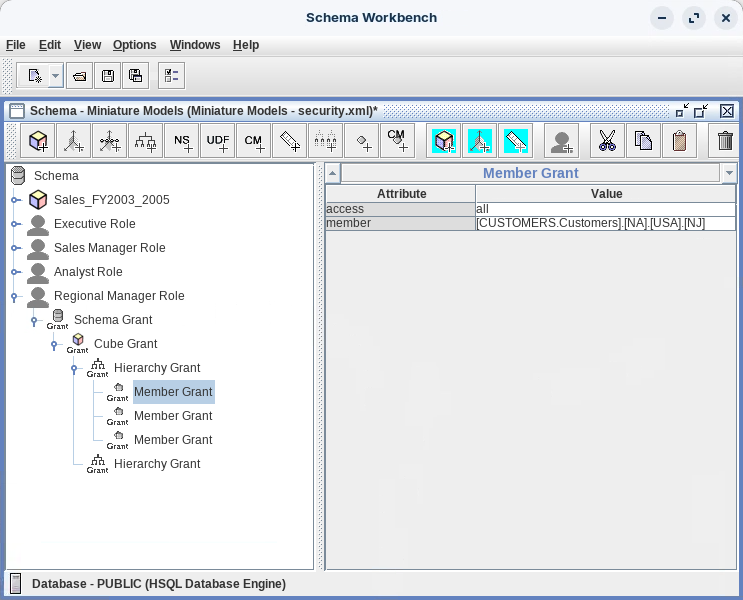Click the Add User Defined Function (UDF) icon
This screenshot has height=600, width=743.
(218, 141)
